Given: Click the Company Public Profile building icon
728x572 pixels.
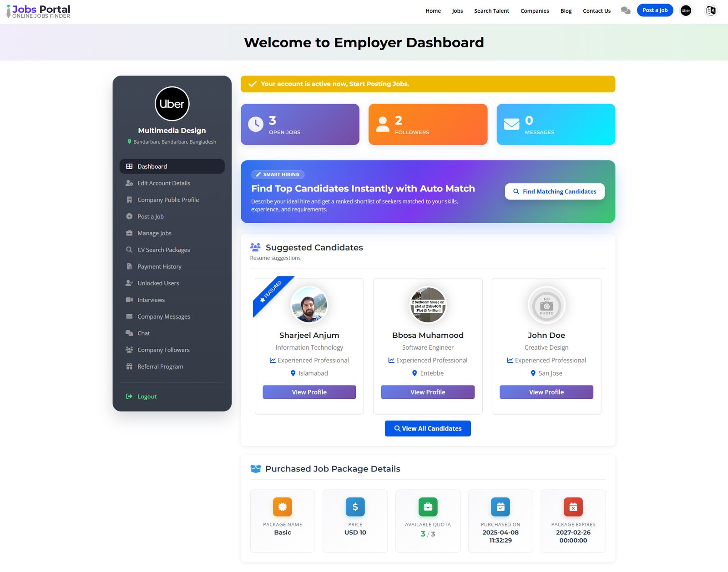Looking at the screenshot, I should 129,200.
